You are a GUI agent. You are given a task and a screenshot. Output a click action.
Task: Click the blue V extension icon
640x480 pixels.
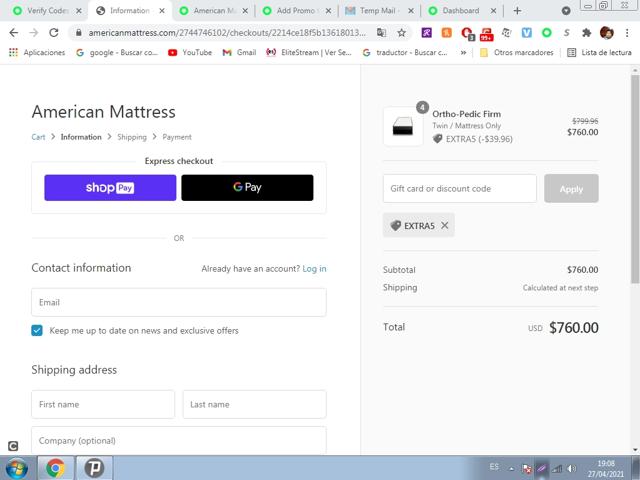coord(527,33)
